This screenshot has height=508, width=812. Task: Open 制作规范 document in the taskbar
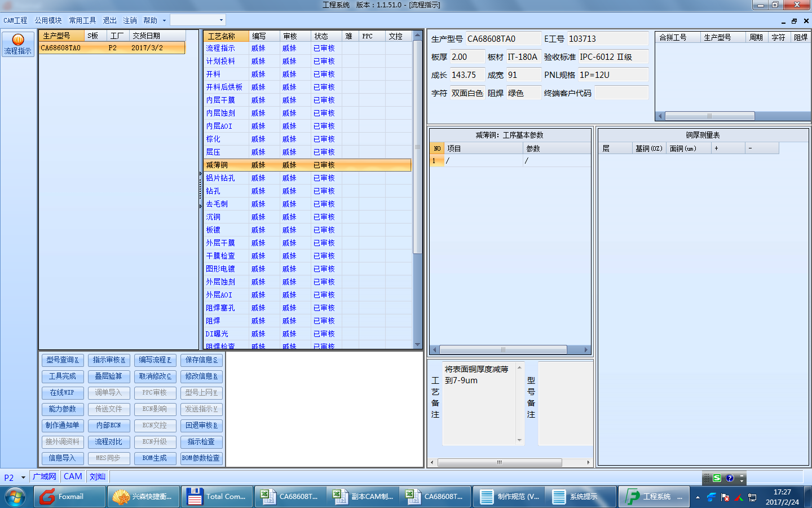(x=509, y=497)
